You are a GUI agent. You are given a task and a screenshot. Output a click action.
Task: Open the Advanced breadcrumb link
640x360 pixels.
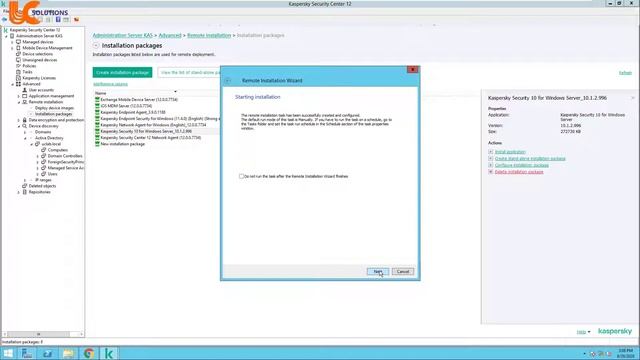(x=170, y=36)
